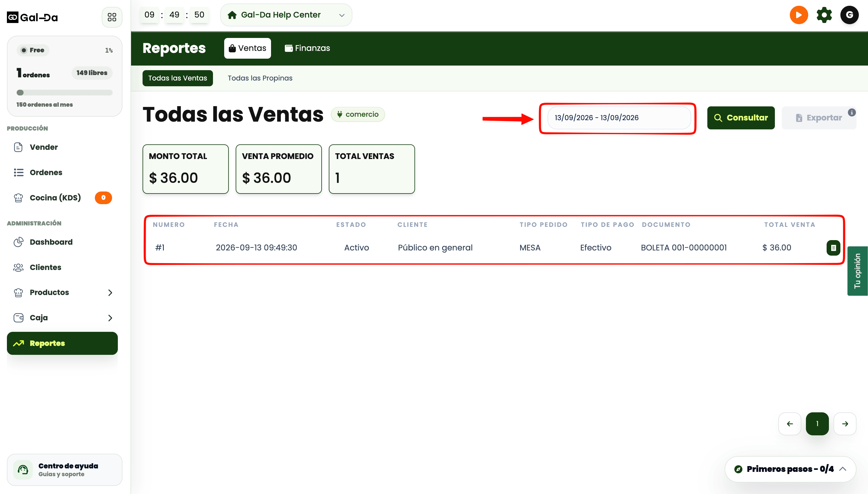Go to the previous page arrow
868x494 pixels.
(790, 424)
